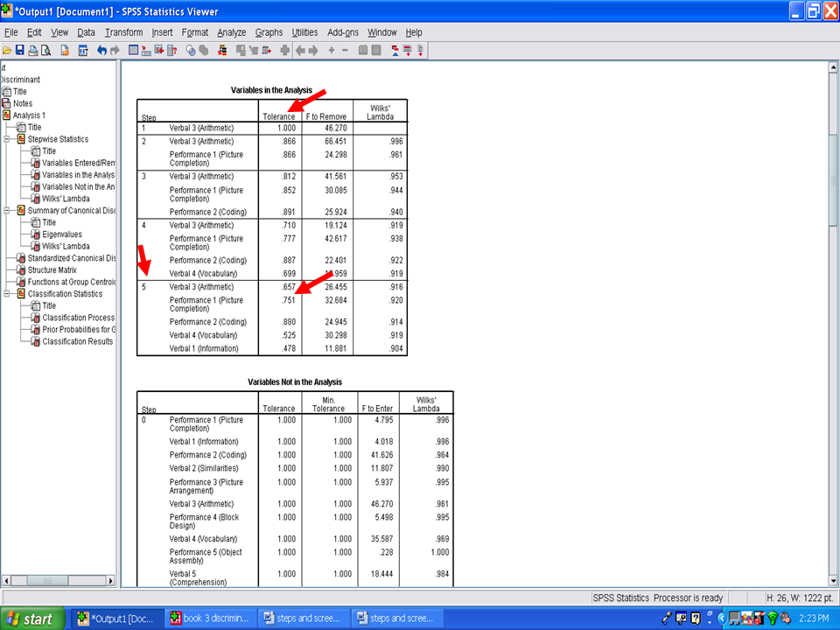Click the Windows start button

pyautogui.click(x=31, y=619)
